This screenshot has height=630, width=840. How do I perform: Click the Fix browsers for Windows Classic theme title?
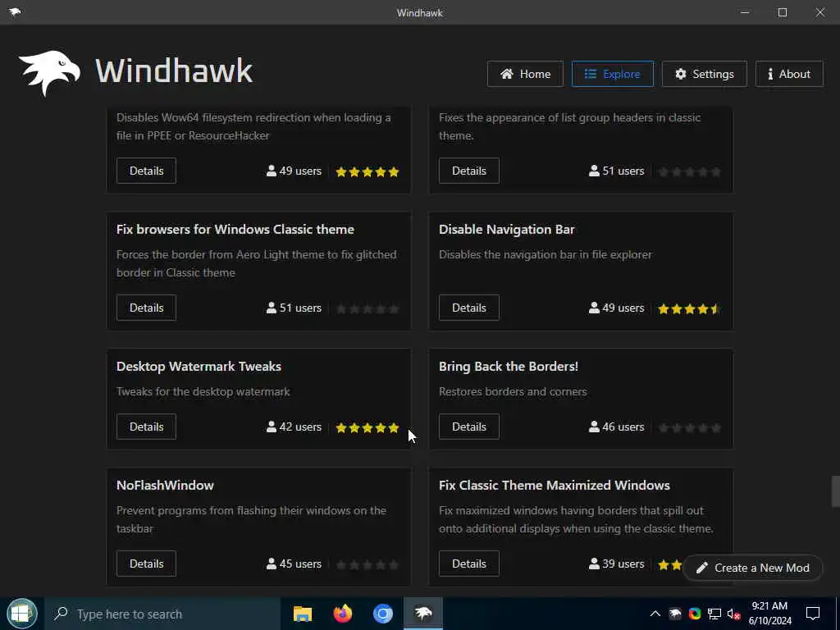(235, 230)
